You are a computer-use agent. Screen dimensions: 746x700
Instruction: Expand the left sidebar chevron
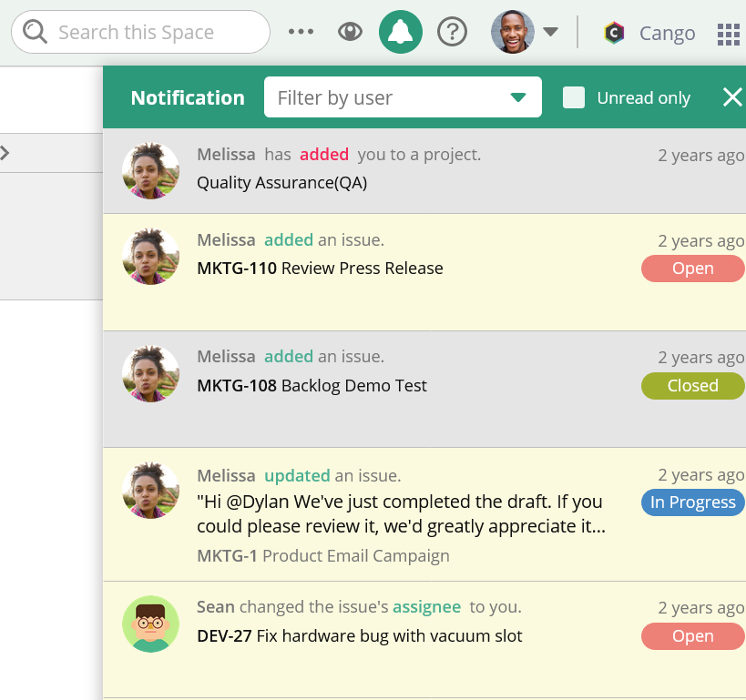pos(5,153)
